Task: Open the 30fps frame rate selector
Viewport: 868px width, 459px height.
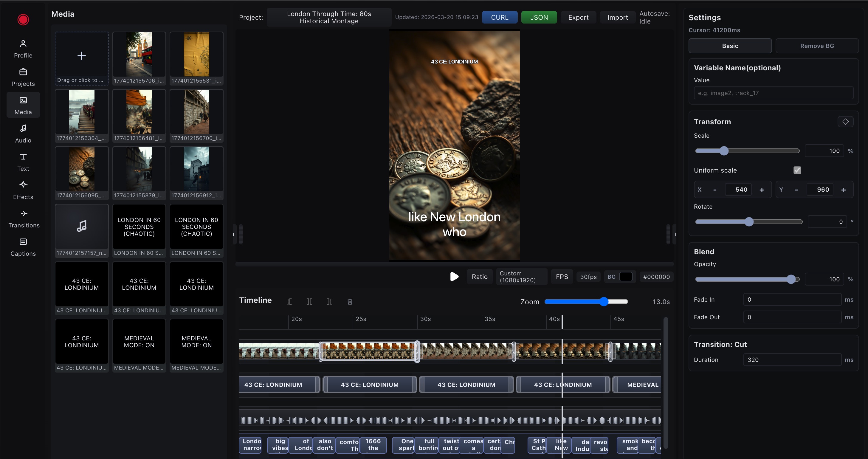Action: pyautogui.click(x=588, y=276)
